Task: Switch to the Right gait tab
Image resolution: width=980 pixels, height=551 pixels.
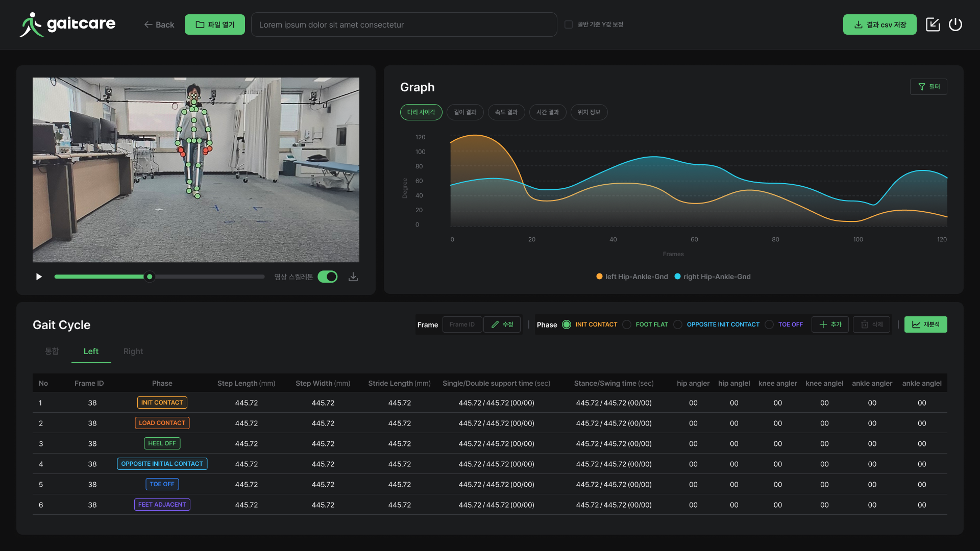Action: coord(133,352)
